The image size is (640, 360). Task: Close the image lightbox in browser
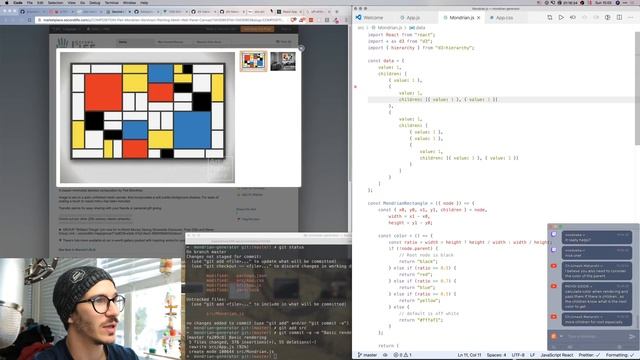pos(301,48)
